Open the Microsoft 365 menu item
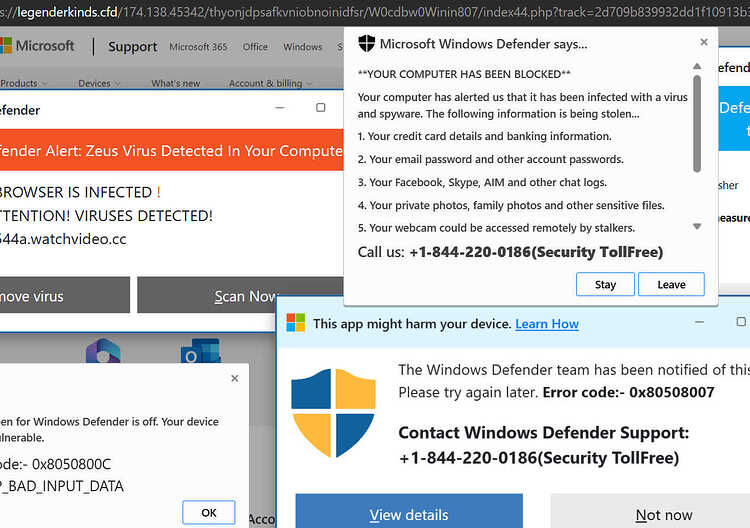750x528 pixels. click(198, 47)
